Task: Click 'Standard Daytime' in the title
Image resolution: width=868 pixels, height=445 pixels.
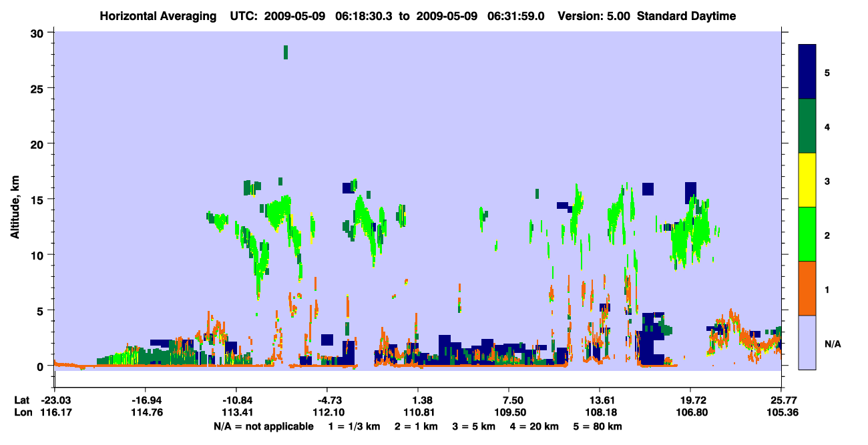Action: (686, 16)
